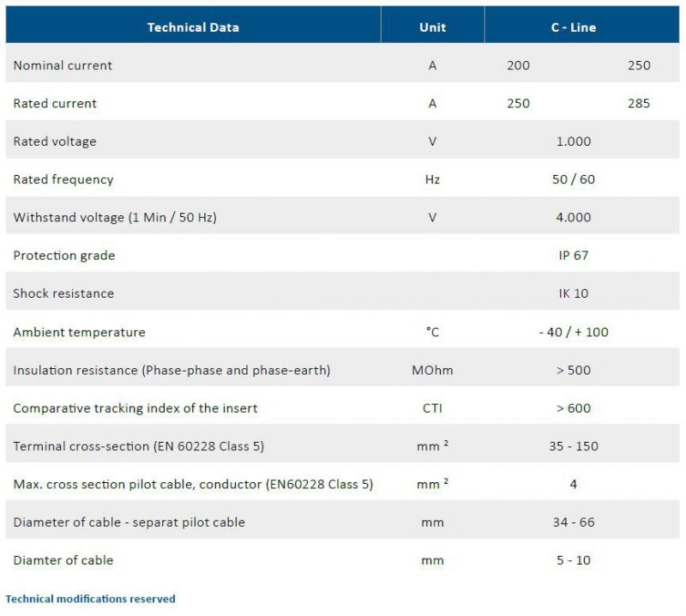Screen dimensions: 686x616
Task: Click the Technical modifications reserved note
Action: point(90,599)
